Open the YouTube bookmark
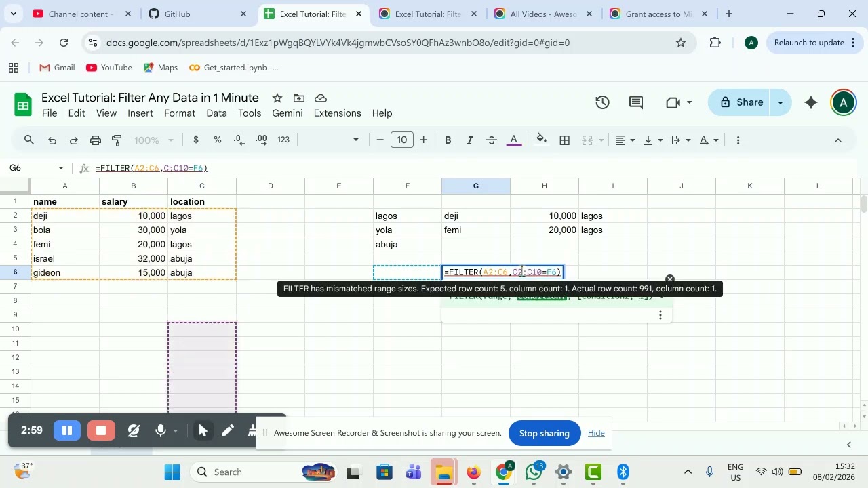Screen dimensions: 868x488 tap(109, 68)
